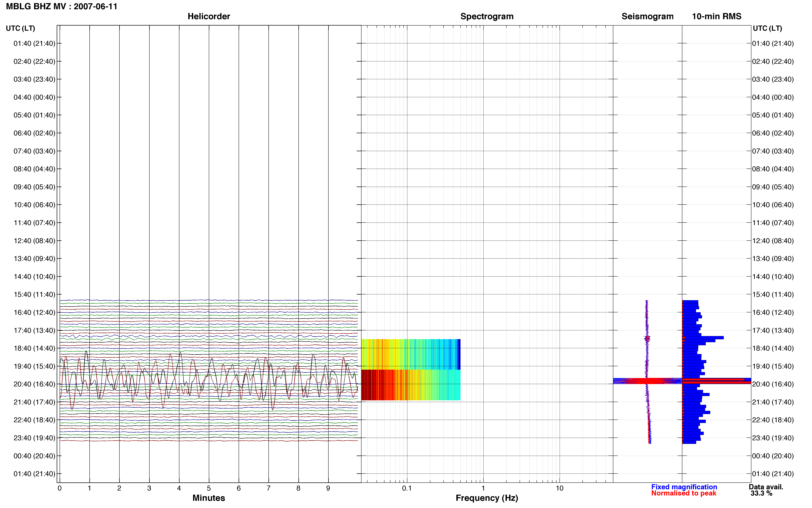The width and height of the screenshot is (812, 508).
Task: Click the left '18:40 (14:40)' time label
Action: tap(34, 348)
